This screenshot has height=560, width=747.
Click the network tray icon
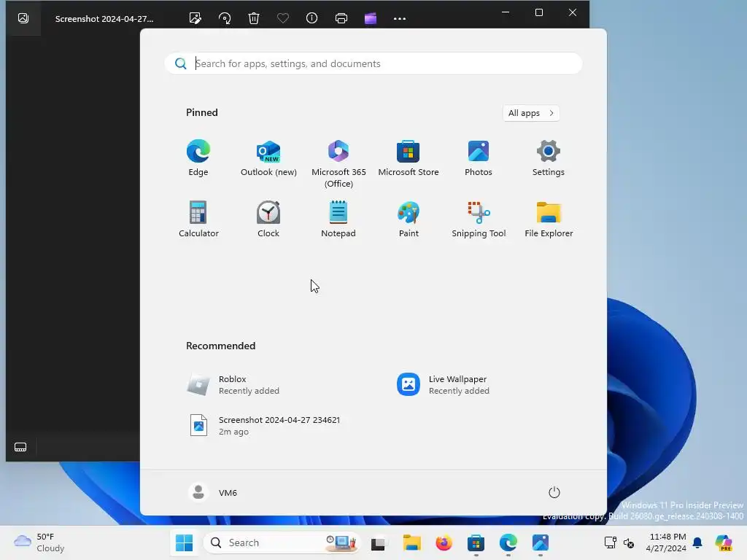(x=611, y=542)
